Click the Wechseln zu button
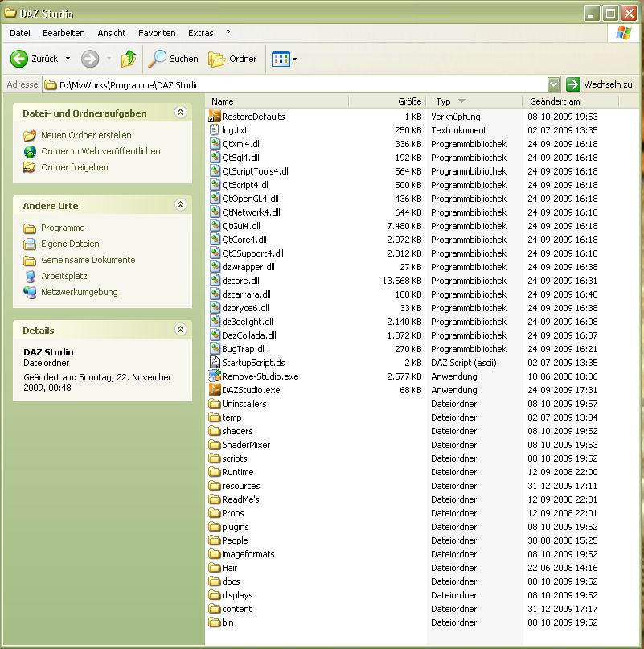 [599, 84]
